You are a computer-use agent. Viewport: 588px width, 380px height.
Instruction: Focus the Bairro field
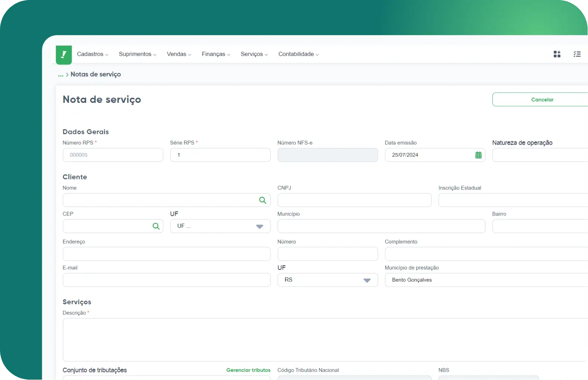[x=540, y=226]
